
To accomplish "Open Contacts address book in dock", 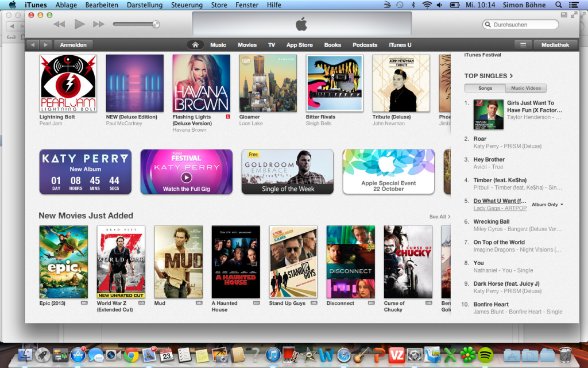I will (x=237, y=355).
